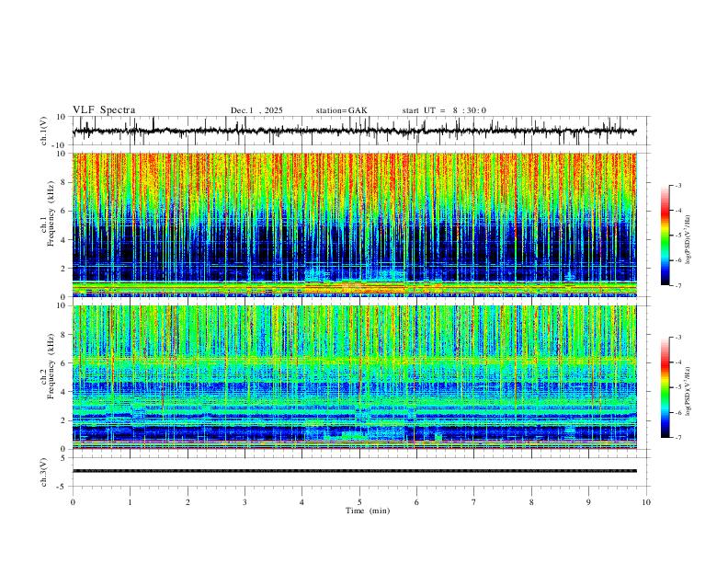Image resolution: width=728 pixels, height=563 pixels.
Task: Click the "-5" label on ch.1 color scale
Action: point(677,236)
